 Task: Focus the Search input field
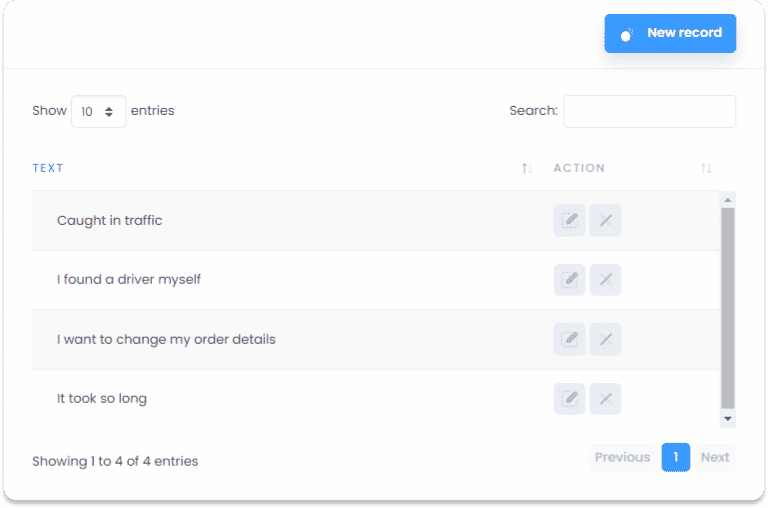coord(649,112)
